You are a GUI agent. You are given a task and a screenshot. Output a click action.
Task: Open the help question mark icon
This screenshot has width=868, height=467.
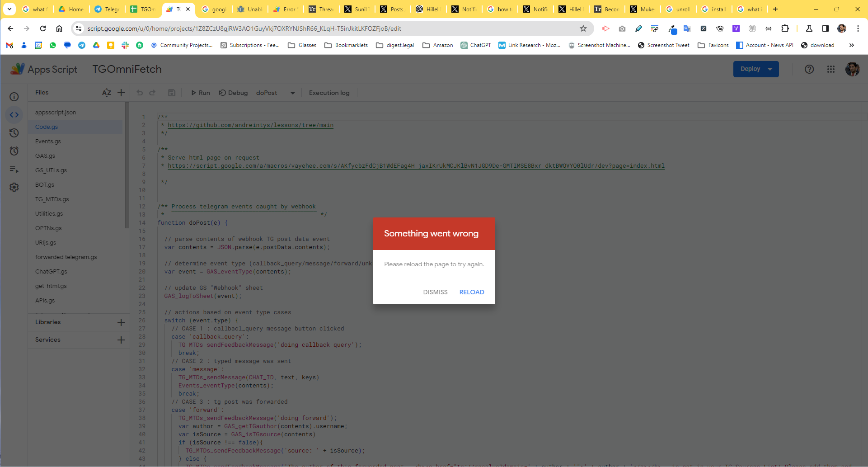click(809, 69)
